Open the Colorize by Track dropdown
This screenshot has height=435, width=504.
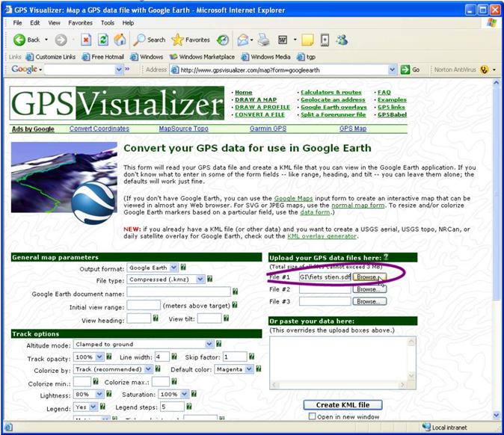pyautogui.click(x=113, y=369)
